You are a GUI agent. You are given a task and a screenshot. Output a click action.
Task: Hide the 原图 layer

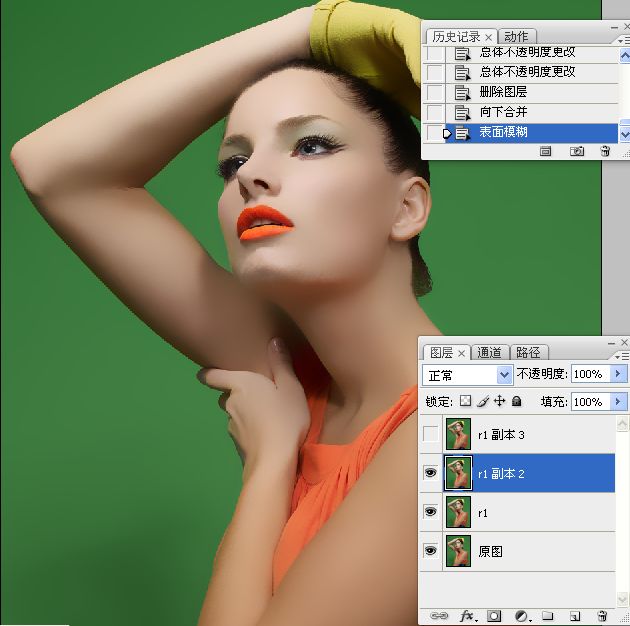(430, 550)
